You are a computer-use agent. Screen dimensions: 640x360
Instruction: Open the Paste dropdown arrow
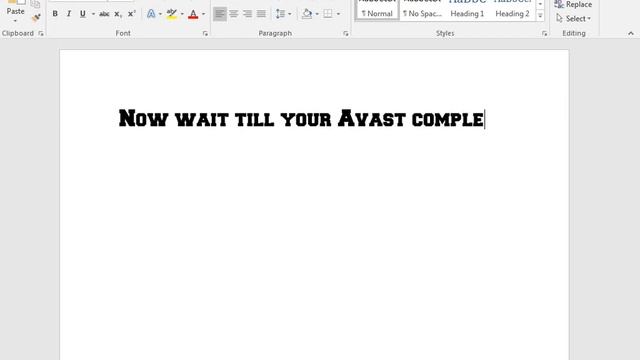tap(16, 21)
